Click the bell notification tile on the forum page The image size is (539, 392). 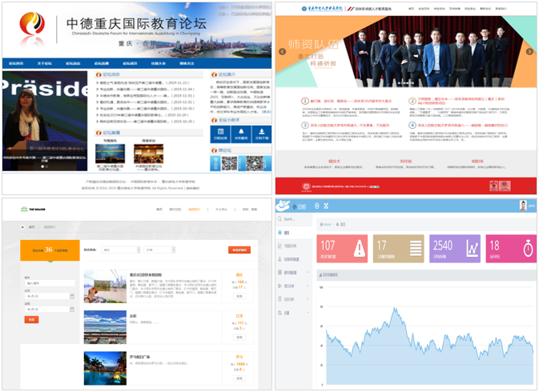tap(242, 134)
